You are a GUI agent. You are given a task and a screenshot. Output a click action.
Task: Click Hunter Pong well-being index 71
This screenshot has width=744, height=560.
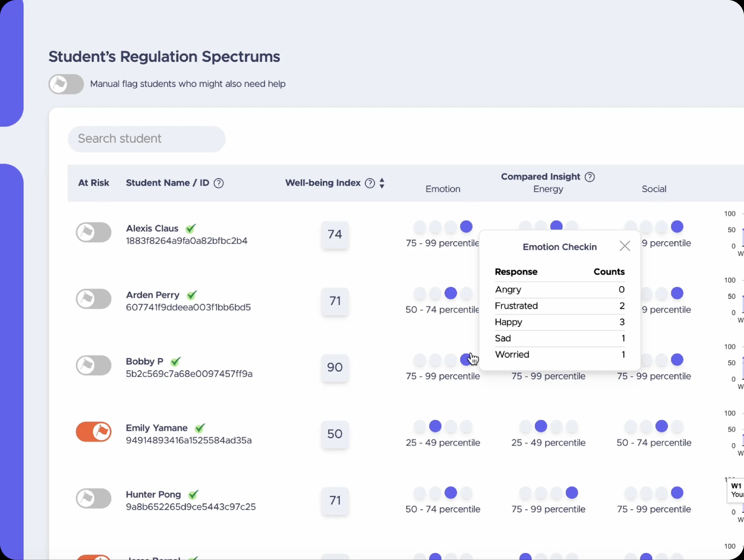pos(335,501)
